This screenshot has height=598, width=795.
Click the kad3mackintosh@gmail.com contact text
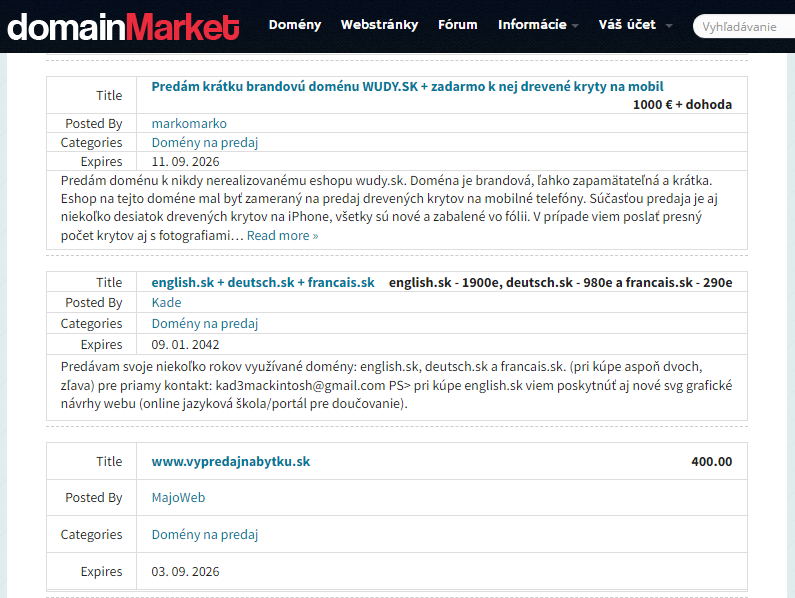pos(301,385)
